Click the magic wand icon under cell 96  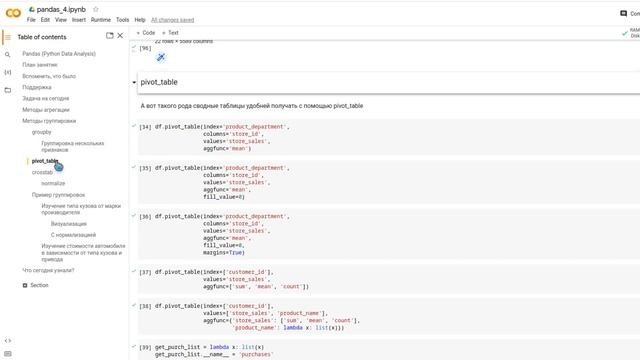(161, 58)
